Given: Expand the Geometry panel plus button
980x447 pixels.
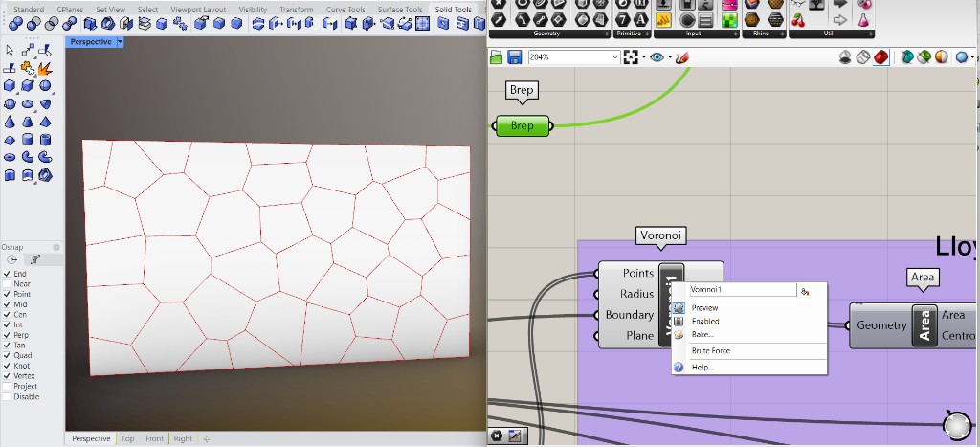Looking at the screenshot, I should pyautogui.click(x=606, y=34).
